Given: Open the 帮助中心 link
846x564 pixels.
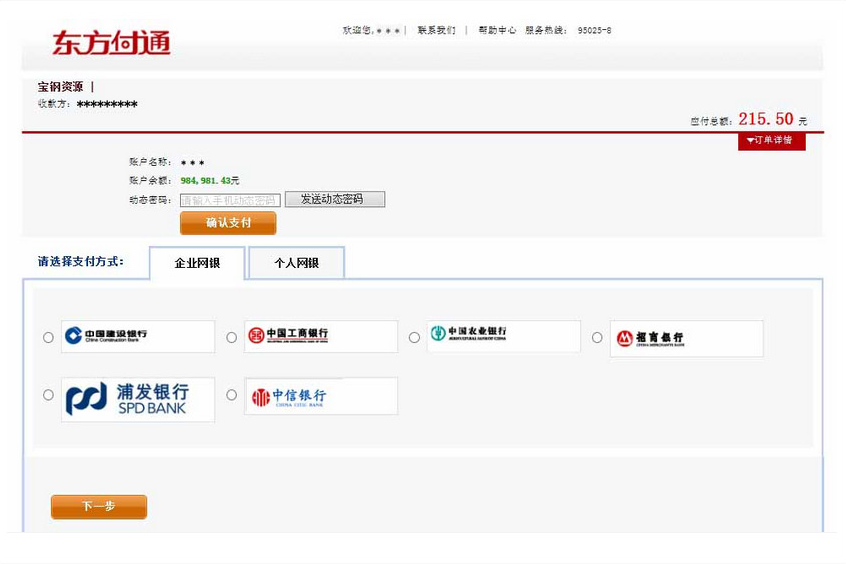Looking at the screenshot, I should point(497,30).
